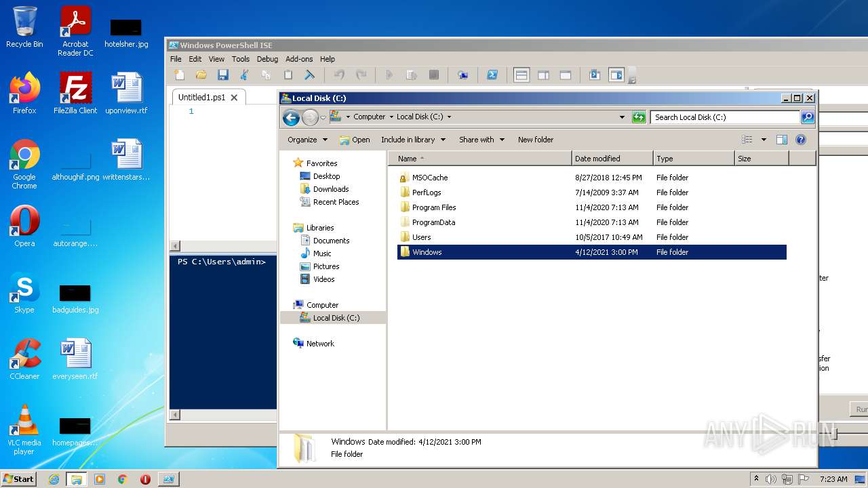Click Undo icon in PowerShell ISE toolbar
The height and width of the screenshot is (488, 868).
339,75
